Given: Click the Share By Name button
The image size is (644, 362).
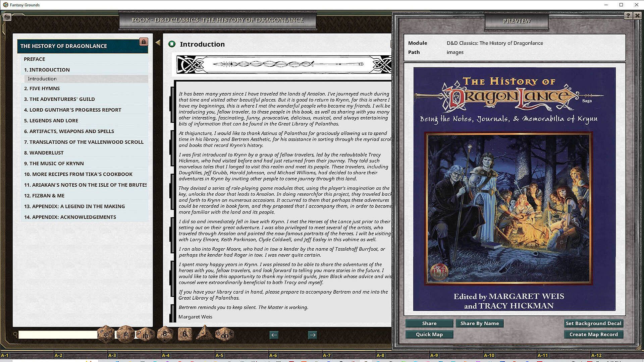Looking at the screenshot, I should click(480, 323).
